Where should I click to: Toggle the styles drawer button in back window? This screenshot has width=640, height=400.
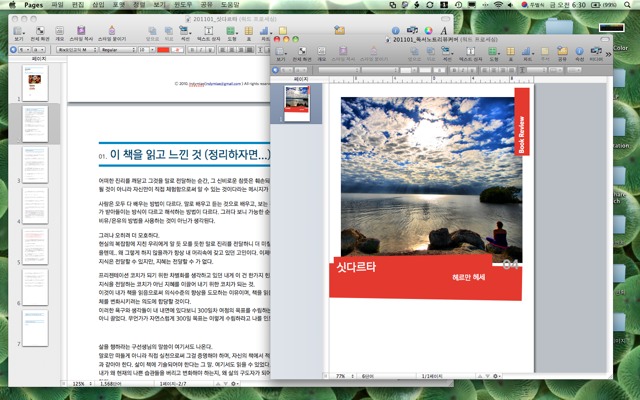click(x=13, y=49)
